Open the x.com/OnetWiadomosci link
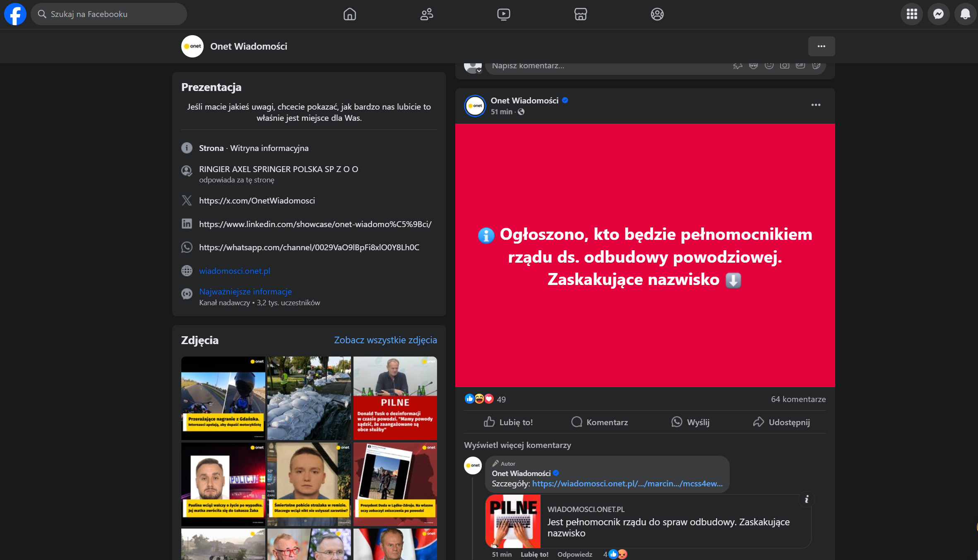978x560 pixels. click(x=257, y=201)
